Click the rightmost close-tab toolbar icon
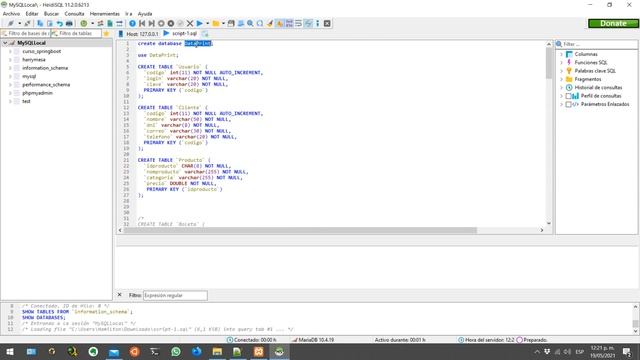640x360 pixels. click(x=327, y=24)
